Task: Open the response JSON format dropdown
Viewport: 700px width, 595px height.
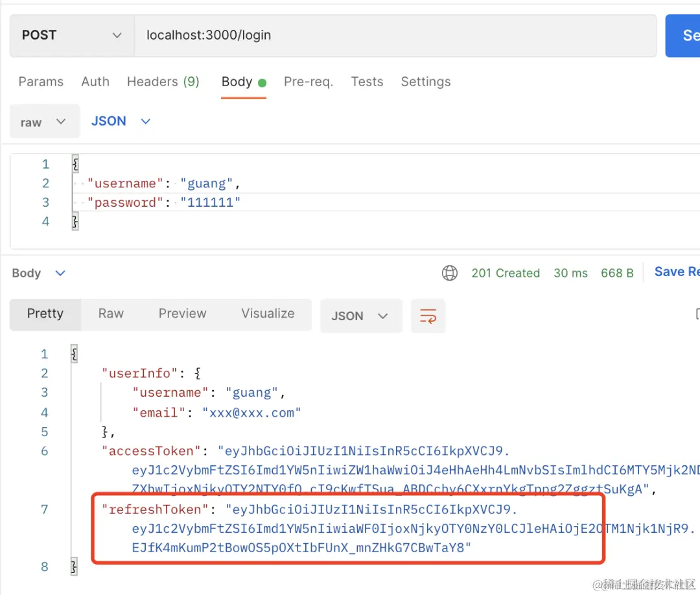Action: pyautogui.click(x=361, y=316)
